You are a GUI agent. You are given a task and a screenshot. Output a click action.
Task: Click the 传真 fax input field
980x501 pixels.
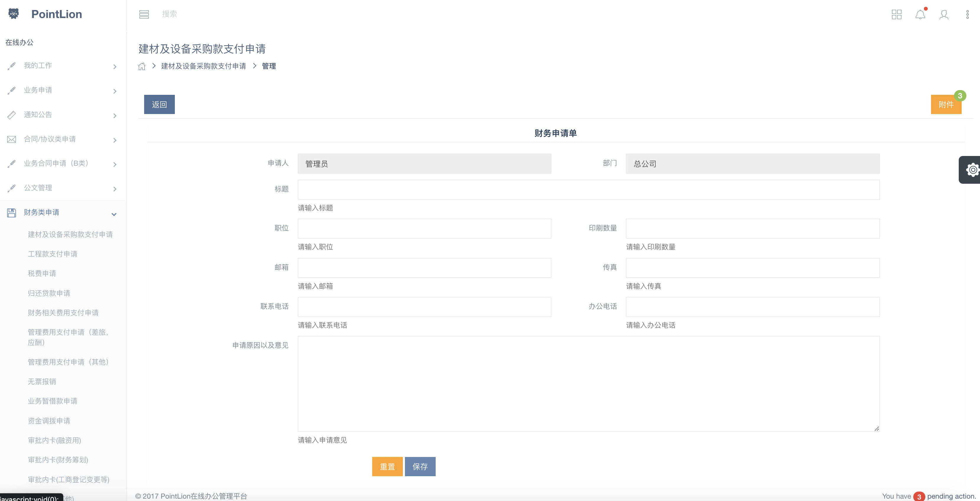point(753,268)
